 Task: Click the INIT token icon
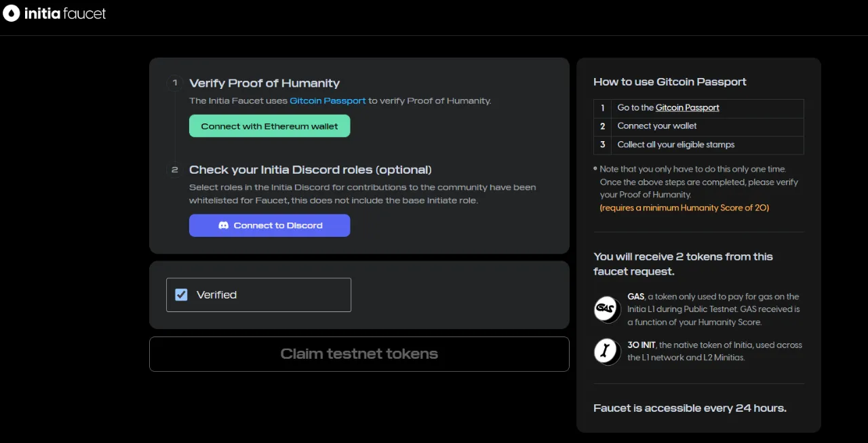(x=604, y=351)
